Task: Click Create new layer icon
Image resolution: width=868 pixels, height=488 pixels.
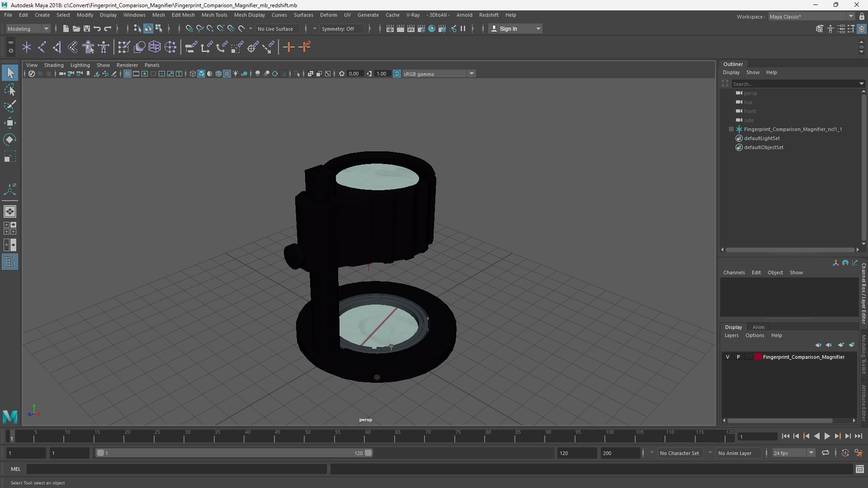Action: tap(841, 345)
